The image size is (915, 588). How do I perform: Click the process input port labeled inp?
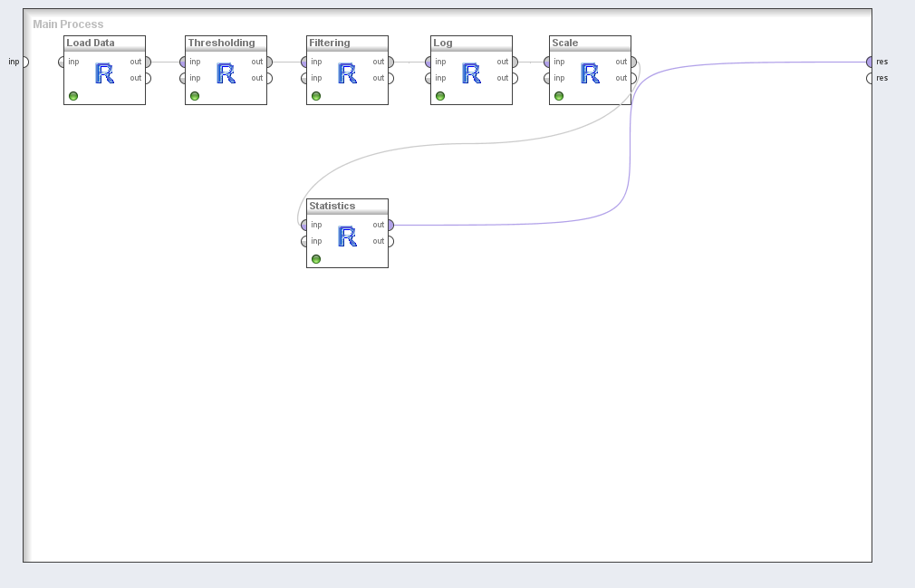[x=24, y=62]
